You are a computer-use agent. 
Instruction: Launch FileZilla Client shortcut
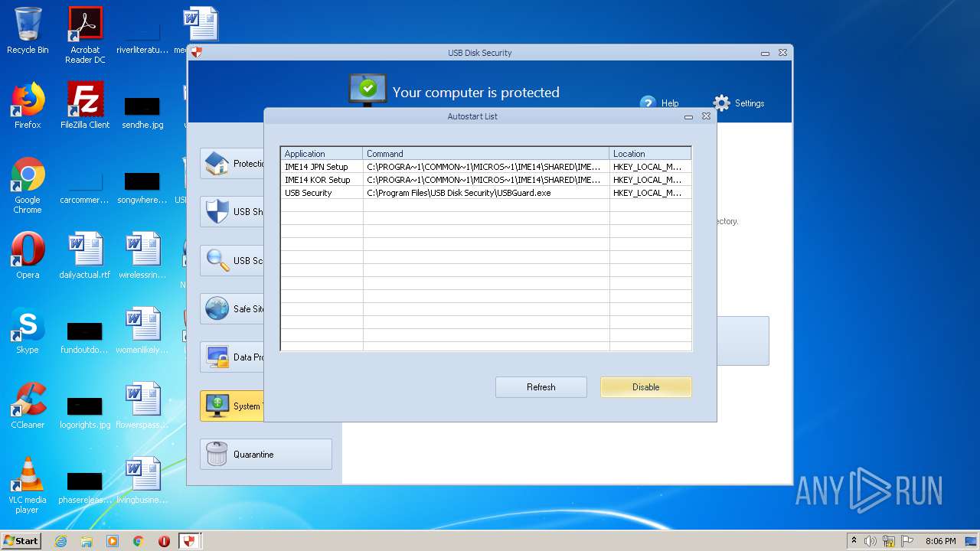85,106
